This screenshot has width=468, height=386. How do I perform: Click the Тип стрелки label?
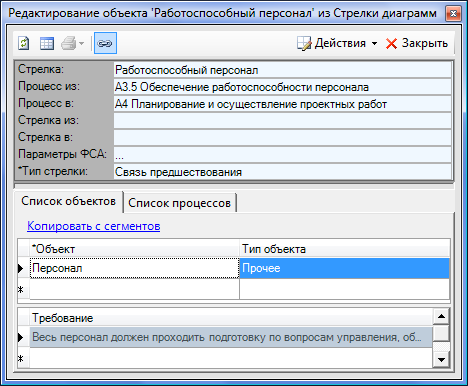click(53, 171)
